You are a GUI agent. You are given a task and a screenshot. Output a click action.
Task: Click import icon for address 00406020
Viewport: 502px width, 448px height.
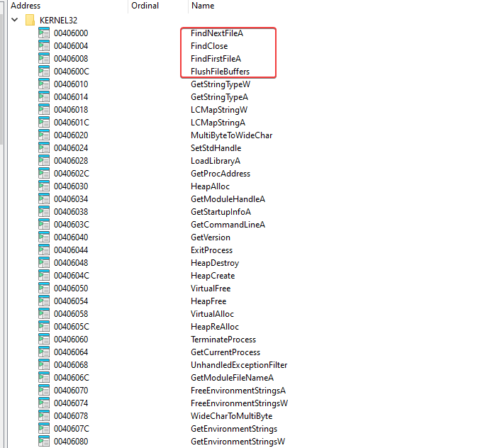pyautogui.click(x=44, y=135)
